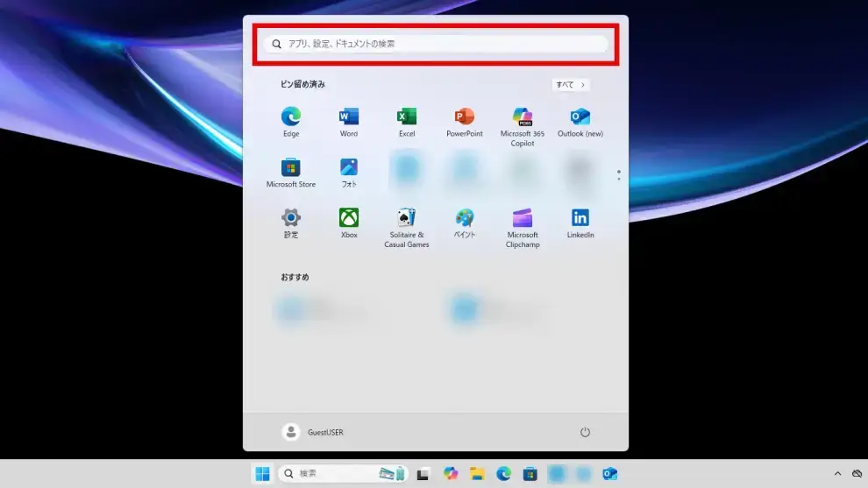The image size is (868, 488).
Task: Open the ペイント app
Action: pyautogui.click(x=465, y=223)
